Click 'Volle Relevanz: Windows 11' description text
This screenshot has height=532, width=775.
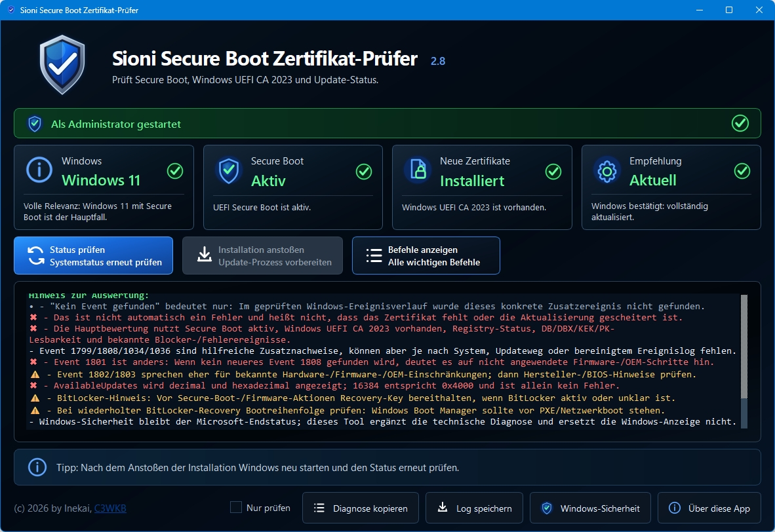click(98, 212)
